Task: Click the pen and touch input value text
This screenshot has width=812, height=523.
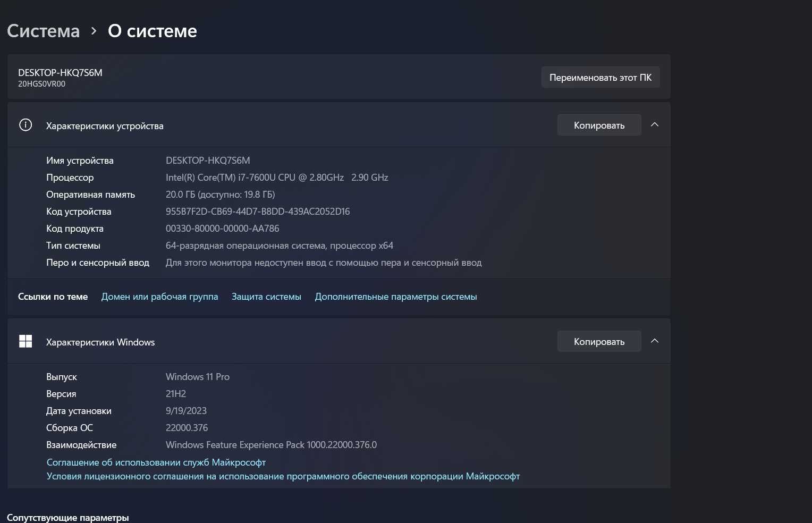Action: point(324,263)
